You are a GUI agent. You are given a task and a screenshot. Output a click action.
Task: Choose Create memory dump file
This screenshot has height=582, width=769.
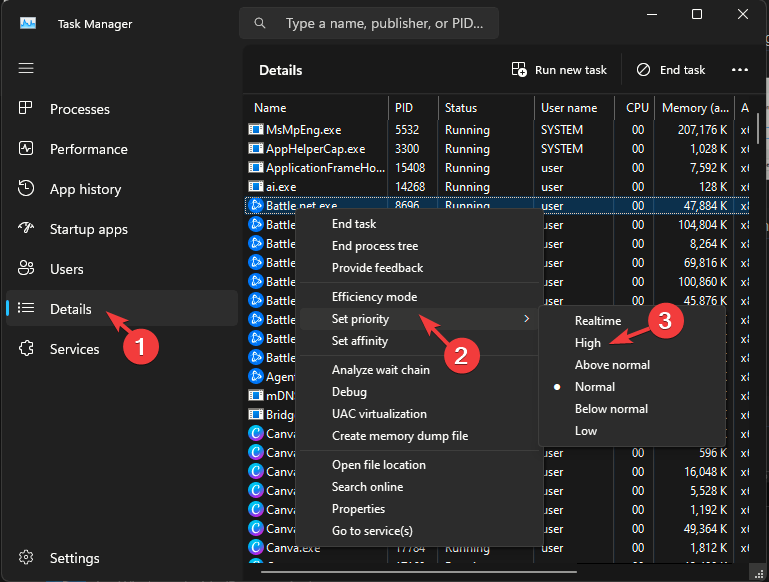click(x=419, y=436)
